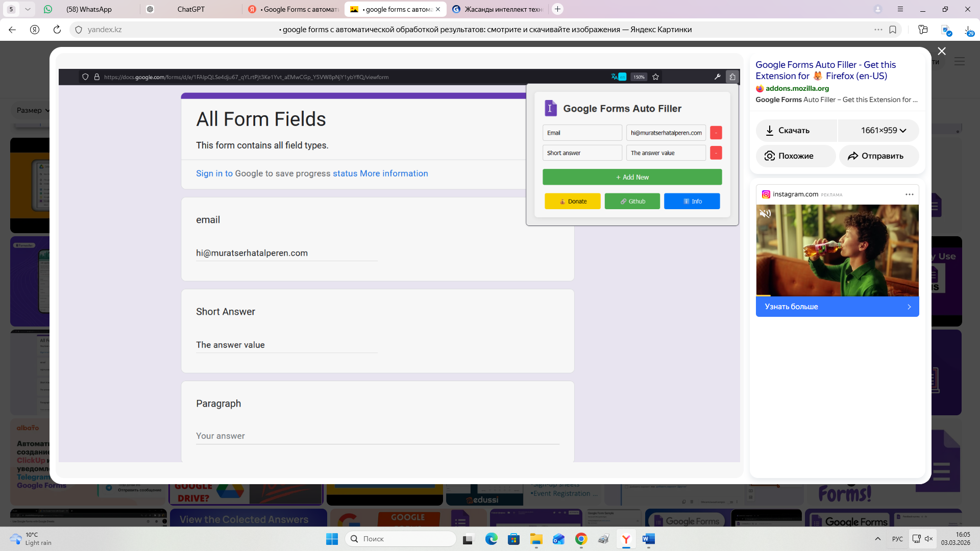
Task: Click the browser reload page icon
Action: [x=57, y=30]
